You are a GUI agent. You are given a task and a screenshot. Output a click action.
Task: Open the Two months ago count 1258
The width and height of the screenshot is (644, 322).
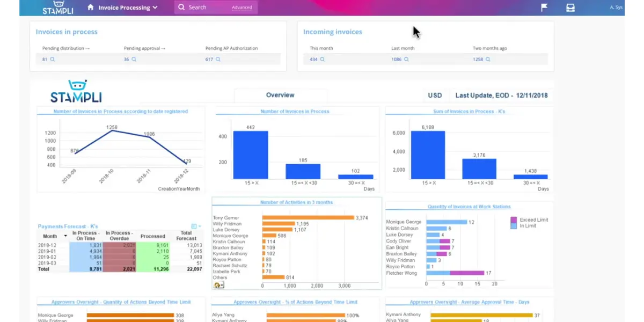[478, 60]
